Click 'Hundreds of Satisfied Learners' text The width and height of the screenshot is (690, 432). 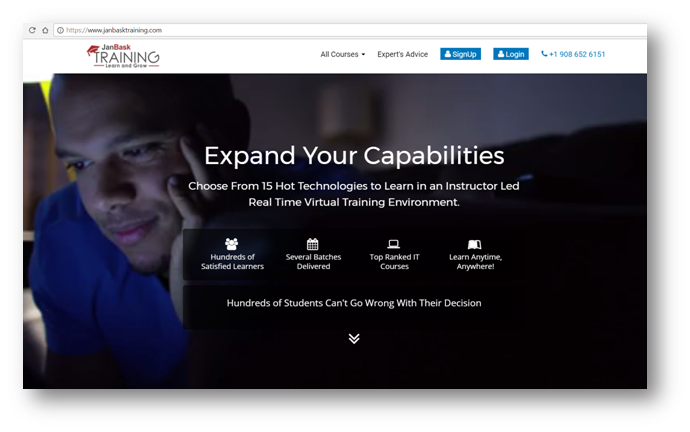[232, 262]
